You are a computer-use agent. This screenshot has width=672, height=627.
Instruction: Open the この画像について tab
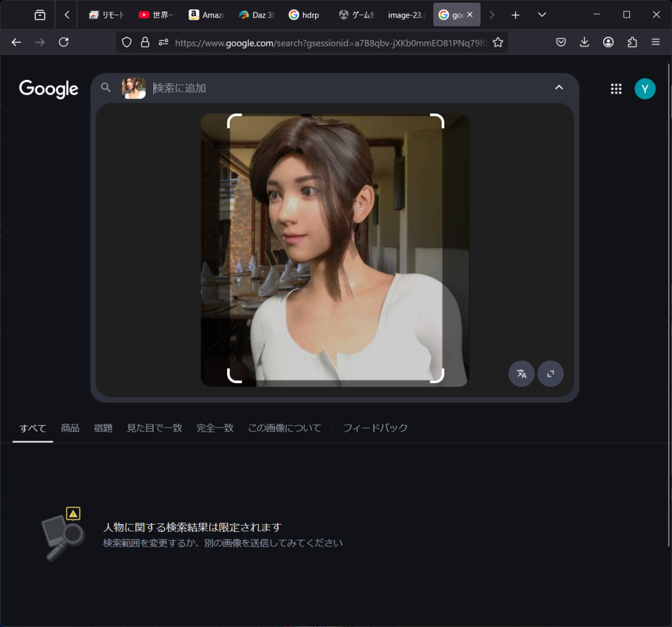[284, 428]
